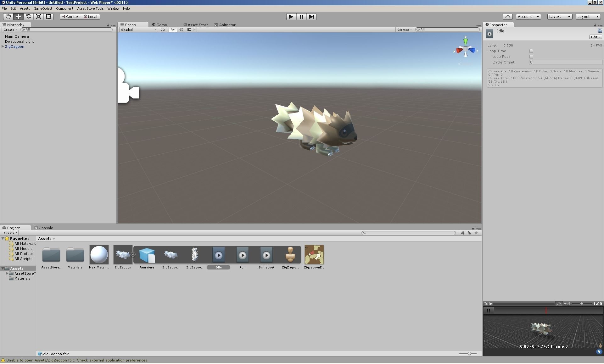
Task: Switch to the Game tab
Action: [159, 25]
